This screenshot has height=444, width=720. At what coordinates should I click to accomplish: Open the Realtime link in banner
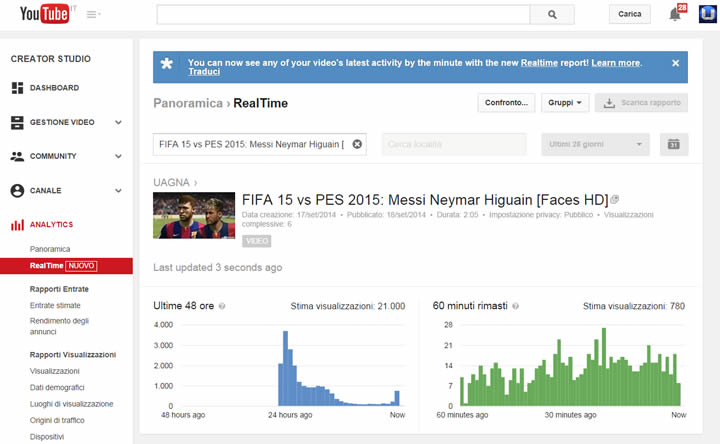tap(539, 63)
